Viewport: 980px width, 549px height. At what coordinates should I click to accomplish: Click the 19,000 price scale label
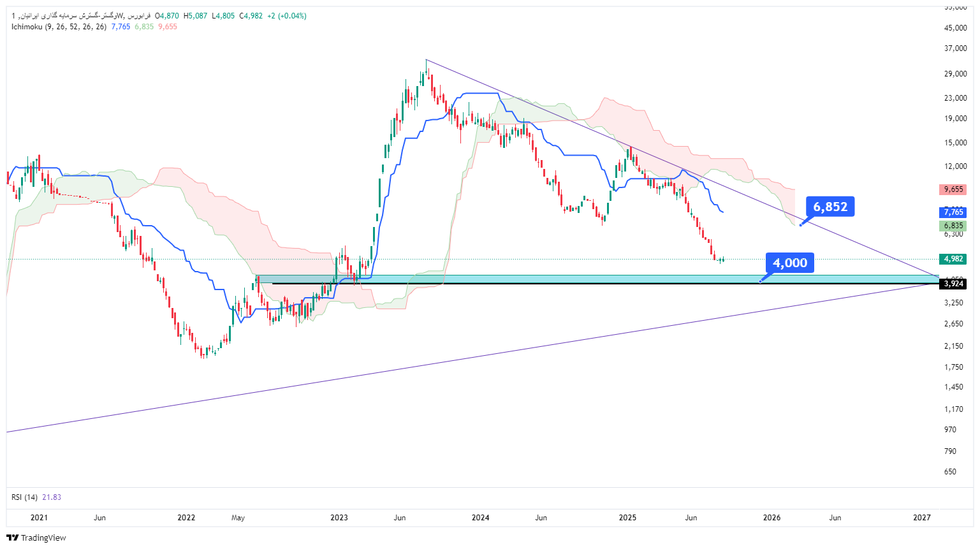point(955,119)
